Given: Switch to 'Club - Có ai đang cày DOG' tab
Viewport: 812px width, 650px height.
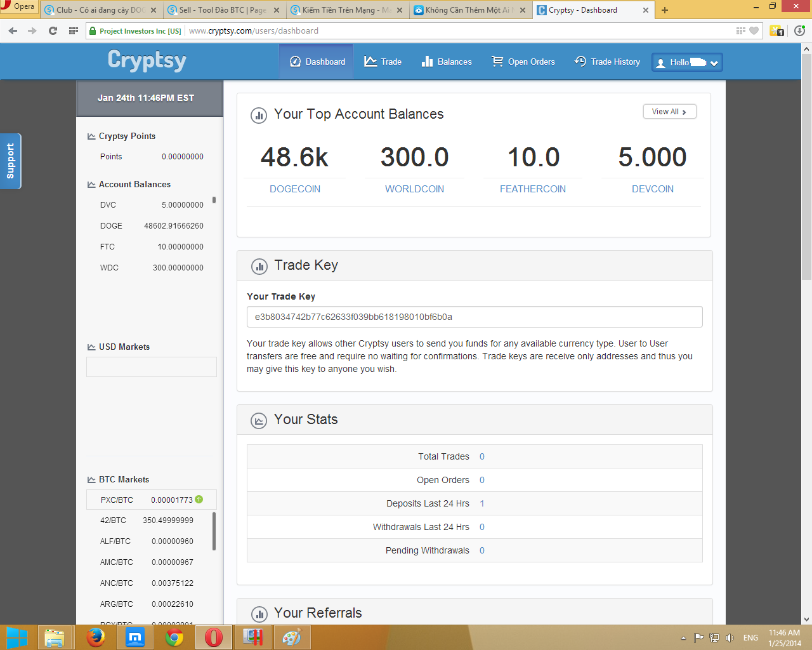Looking at the screenshot, I should tap(100, 10).
